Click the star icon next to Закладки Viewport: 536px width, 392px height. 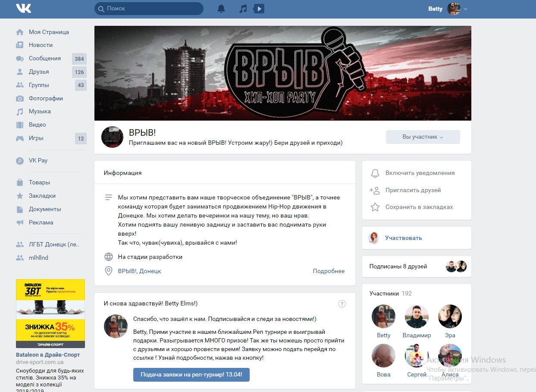(x=20, y=196)
